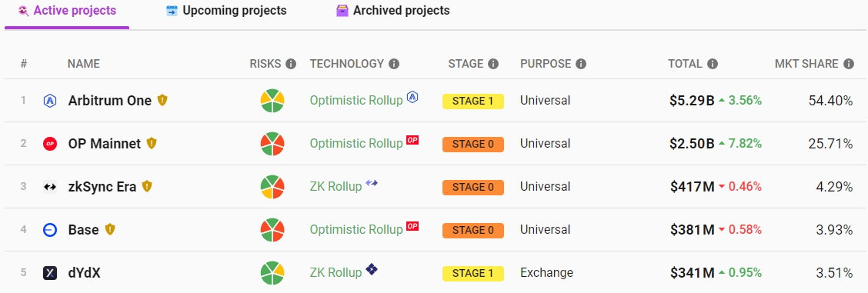Click the ZK Rollup link for dYdX

click(x=336, y=272)
